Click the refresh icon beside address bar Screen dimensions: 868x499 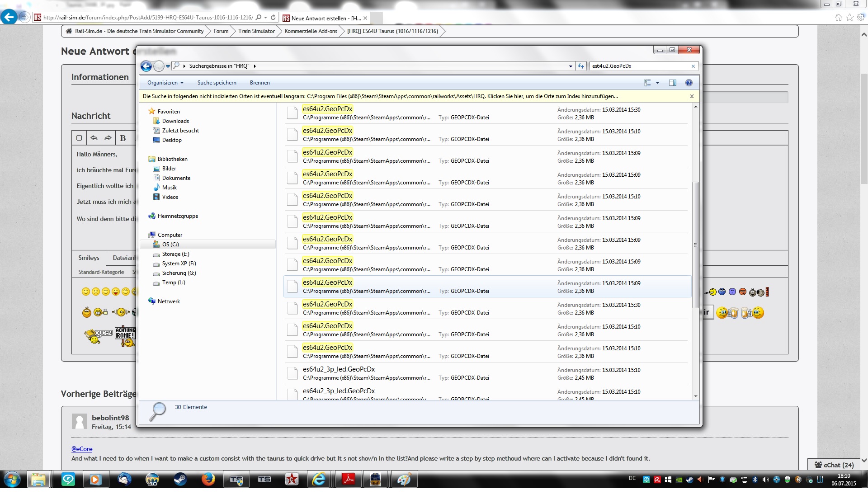581,66
